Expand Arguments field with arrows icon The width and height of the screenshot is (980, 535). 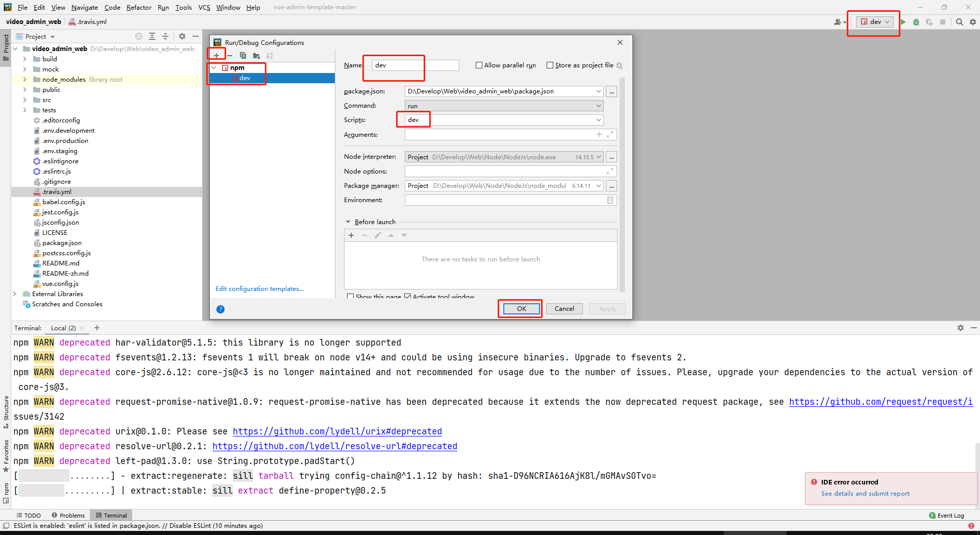pyautogui.click(x=610, y=135)
